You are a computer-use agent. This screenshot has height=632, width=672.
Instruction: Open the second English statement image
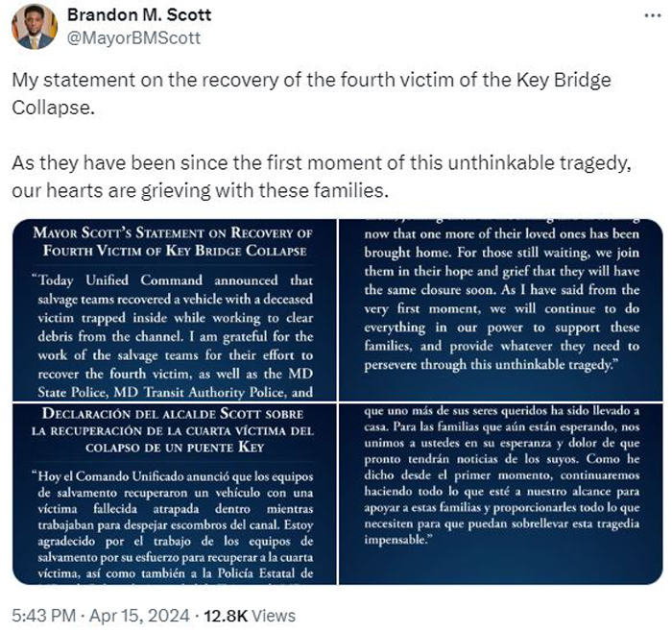pyautogui.click(x=501, y=310)
